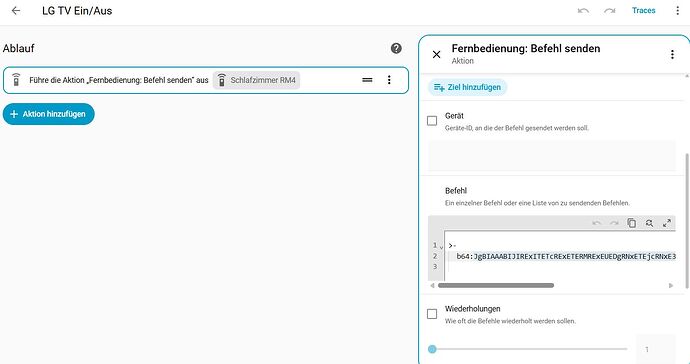Click the empty Gerät ID input field

click(552, 156)
